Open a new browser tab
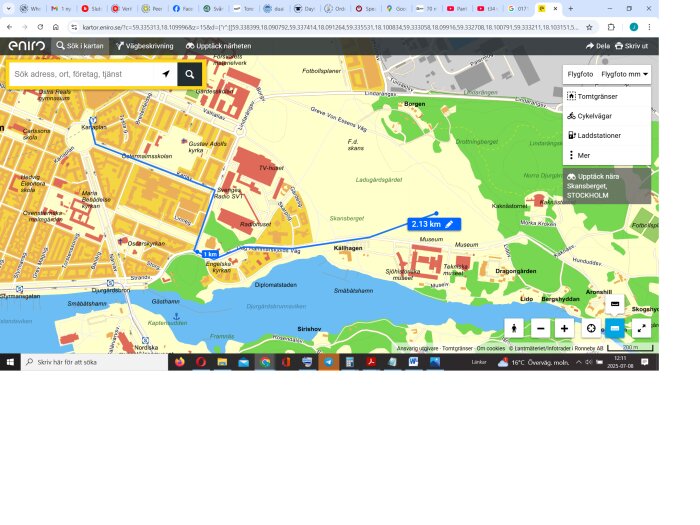The image size is (700, 525). [571, 8]
